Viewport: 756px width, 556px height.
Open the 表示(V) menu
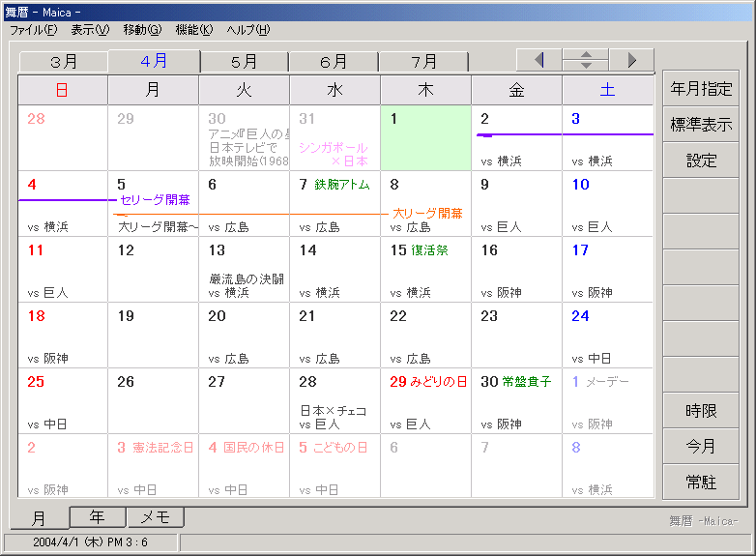click(x=90, y=30)
